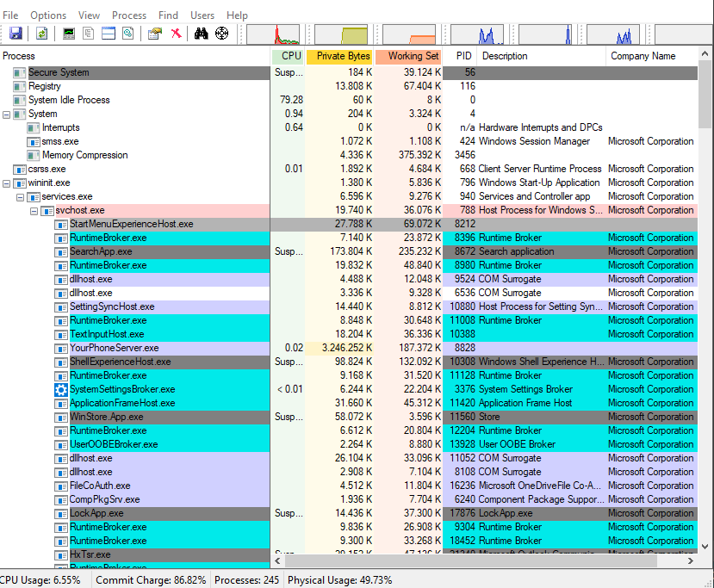Image resolution: width=714 pixels, height=588 pixels.
Task: Click Commit Charge status bar entry
Action: [151, 580]
